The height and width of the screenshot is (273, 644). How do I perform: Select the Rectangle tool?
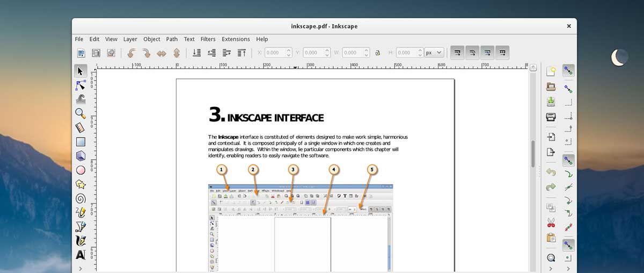tap(80, 142)
